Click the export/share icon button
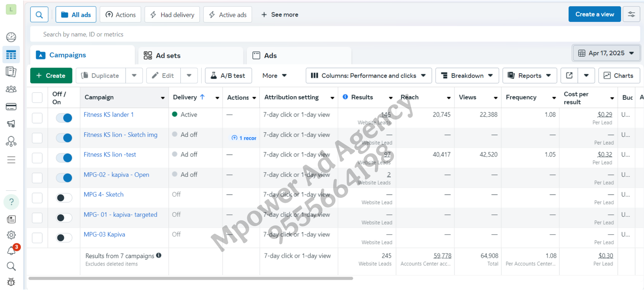This screenshot has height=290, width=644. pos(569,76)
